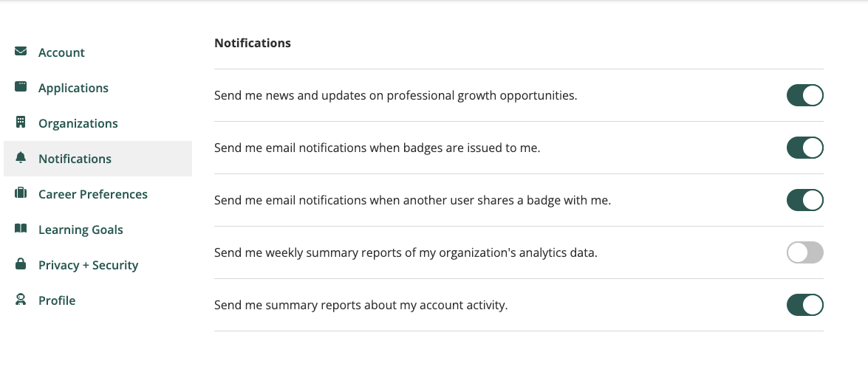Screen dimensions: 868x372
Task: Click the building icon for Organizations
Action: (x=21, y=123)
